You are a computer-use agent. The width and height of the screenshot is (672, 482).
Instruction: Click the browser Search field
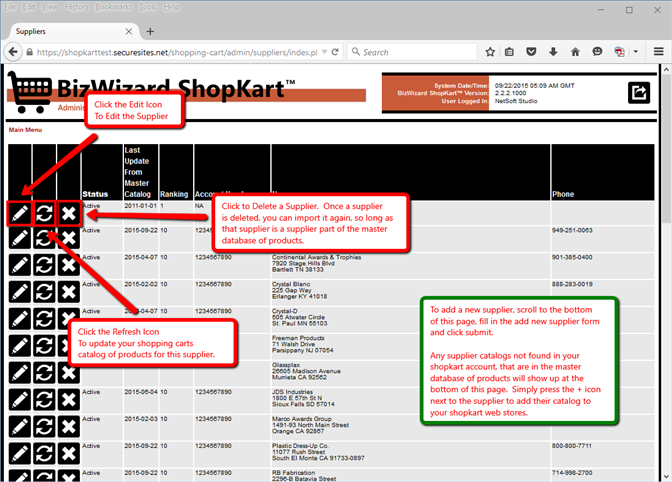pos(412,52)
